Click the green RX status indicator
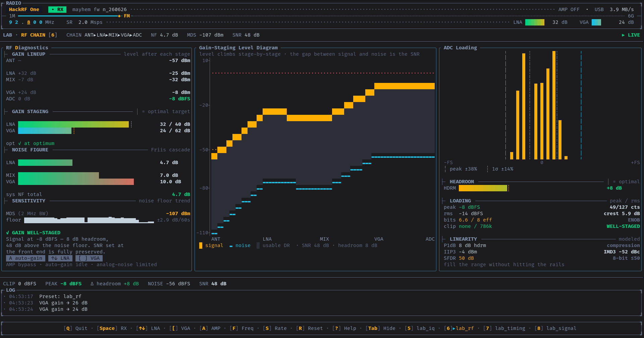This screenshot has width=644, height=338. tap(57, 9)
